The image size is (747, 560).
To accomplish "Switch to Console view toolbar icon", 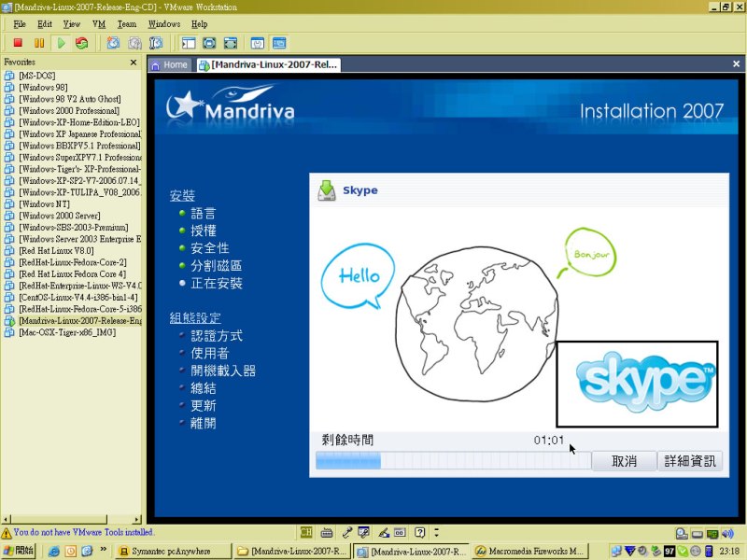I will [279, 43].
